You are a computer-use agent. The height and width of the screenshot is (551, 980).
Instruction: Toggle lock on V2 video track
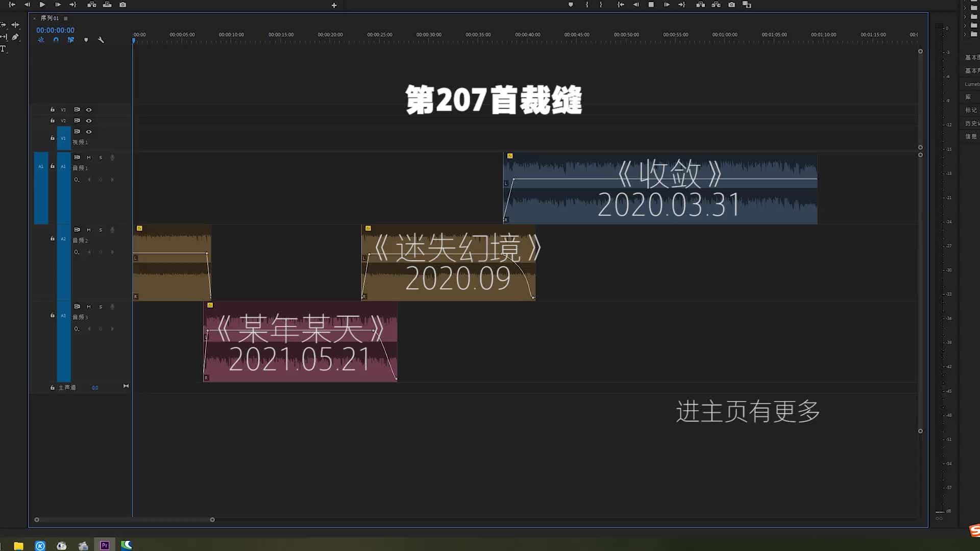(x=53, y=120)
